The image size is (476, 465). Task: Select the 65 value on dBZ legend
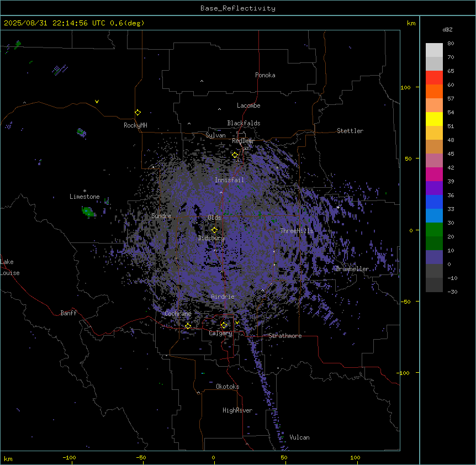coord(451,71)
